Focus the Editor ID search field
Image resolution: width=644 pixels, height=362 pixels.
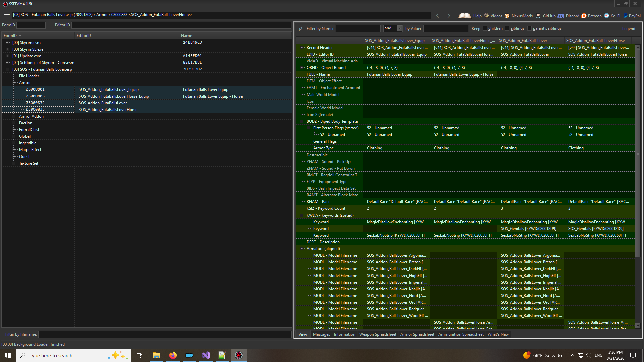pos(181,25)
